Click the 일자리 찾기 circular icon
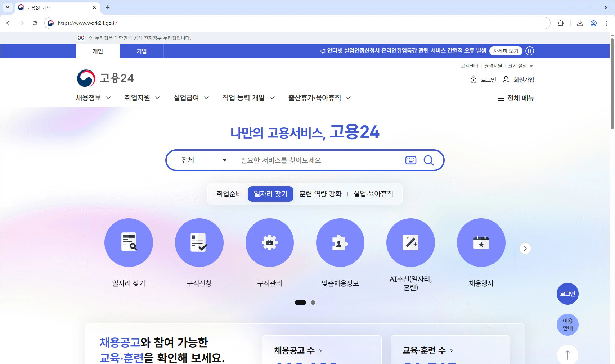 point(129,242)
